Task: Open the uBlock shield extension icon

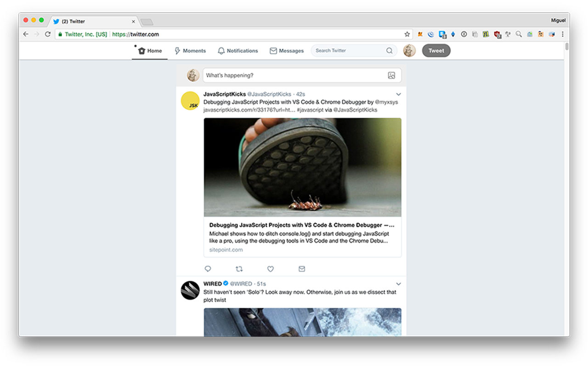Action: 497,34
